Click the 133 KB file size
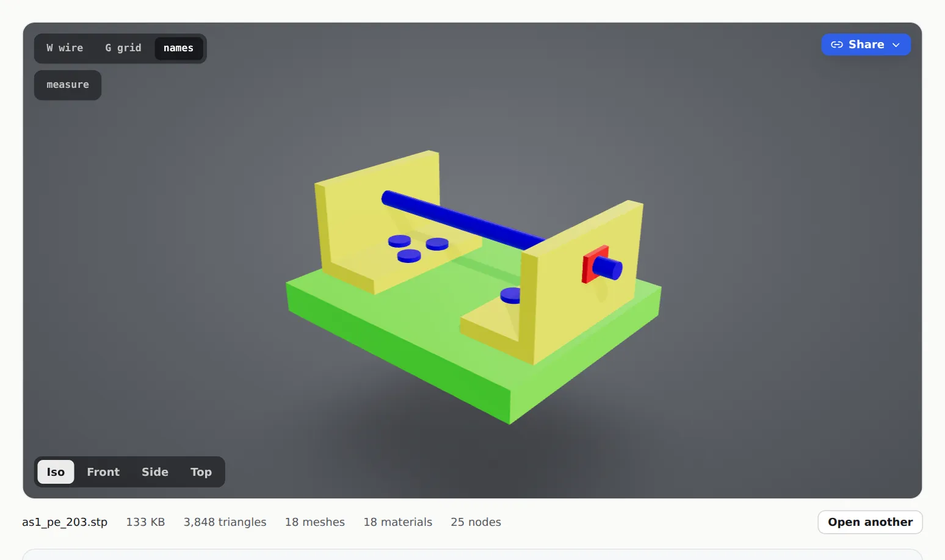Viewport: 945px width, 560px height. (145, 522)
